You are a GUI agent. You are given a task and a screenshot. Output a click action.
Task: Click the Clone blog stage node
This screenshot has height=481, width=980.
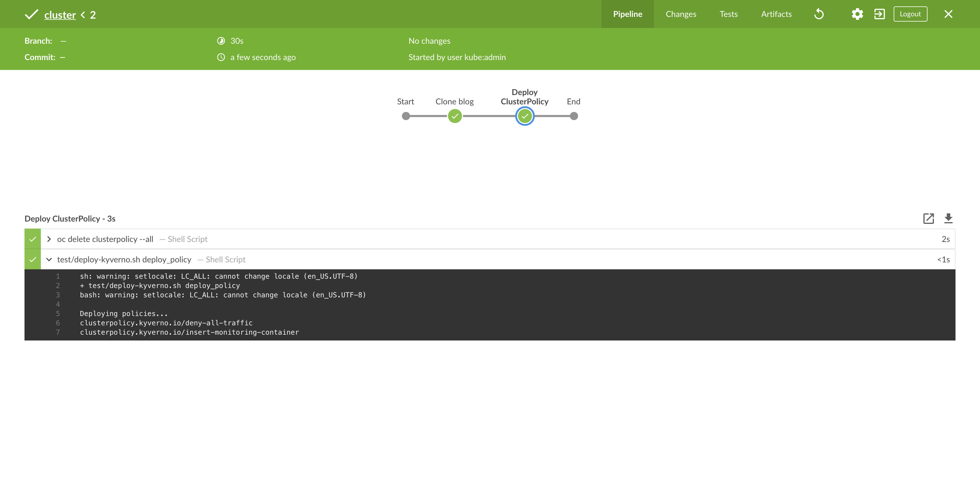click(455, 116)
